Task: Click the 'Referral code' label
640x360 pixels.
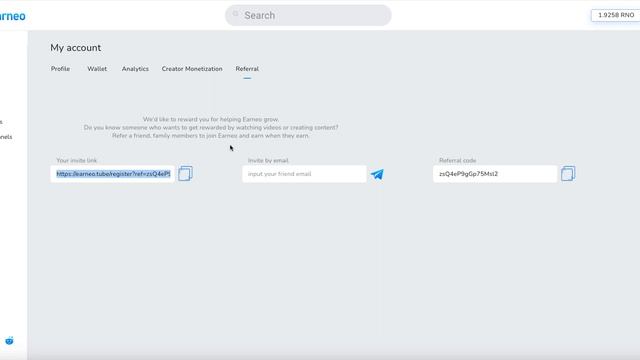Action: [x=458, y=160]
